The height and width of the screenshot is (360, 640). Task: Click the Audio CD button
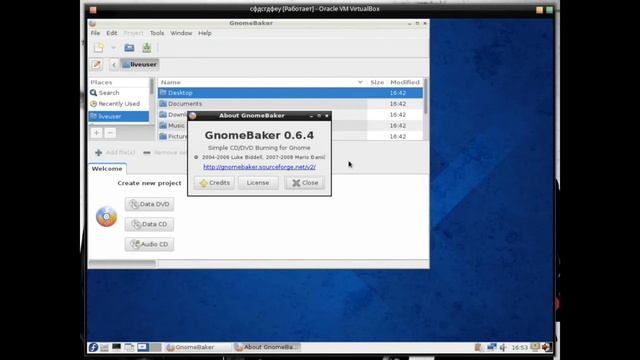[149, 244]
